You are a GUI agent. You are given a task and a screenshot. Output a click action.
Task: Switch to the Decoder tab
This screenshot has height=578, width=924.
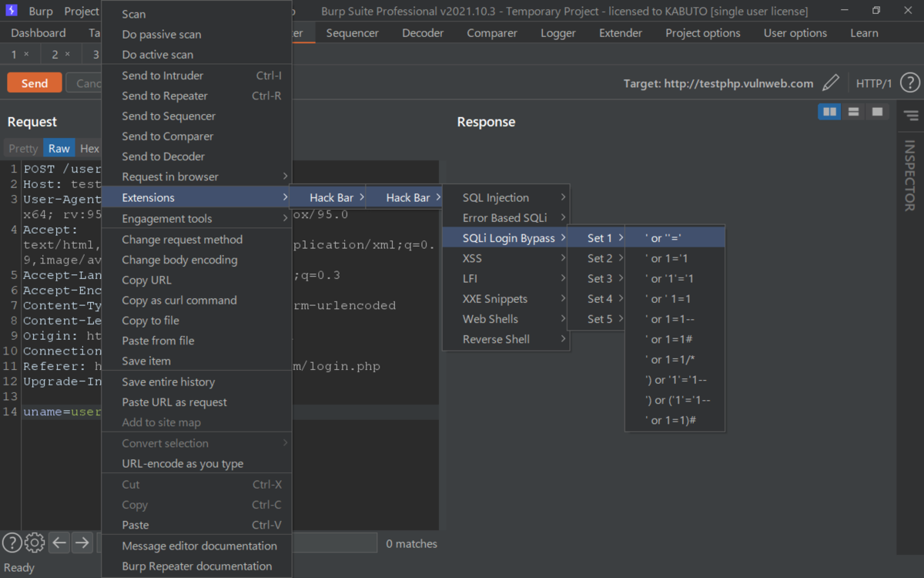(423, 33)
